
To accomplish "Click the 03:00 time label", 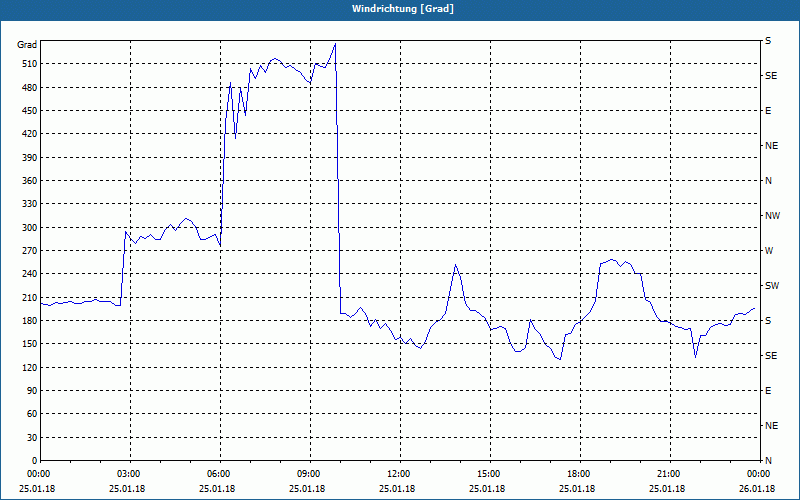I will click(x=128, y=473).
